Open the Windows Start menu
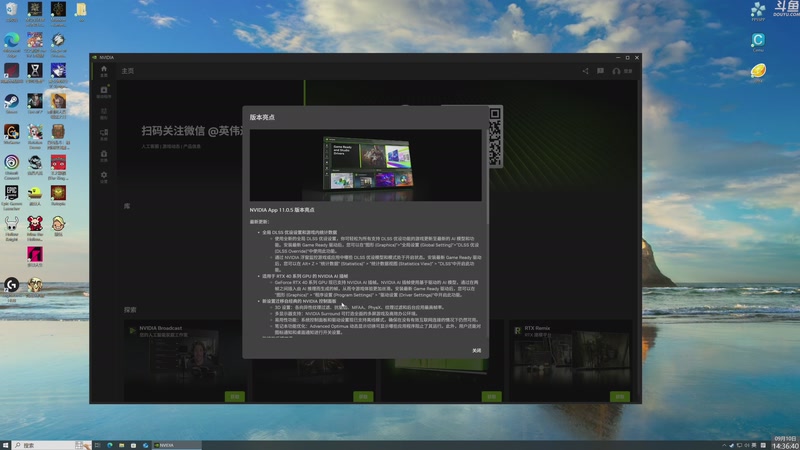This screenshot has width=800, height=450. point(5,445)
